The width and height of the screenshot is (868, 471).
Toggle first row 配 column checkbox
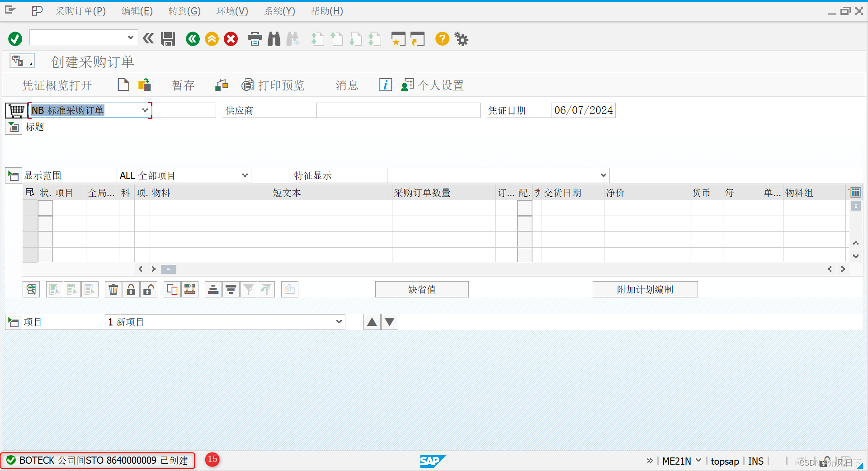pos(524,208)
